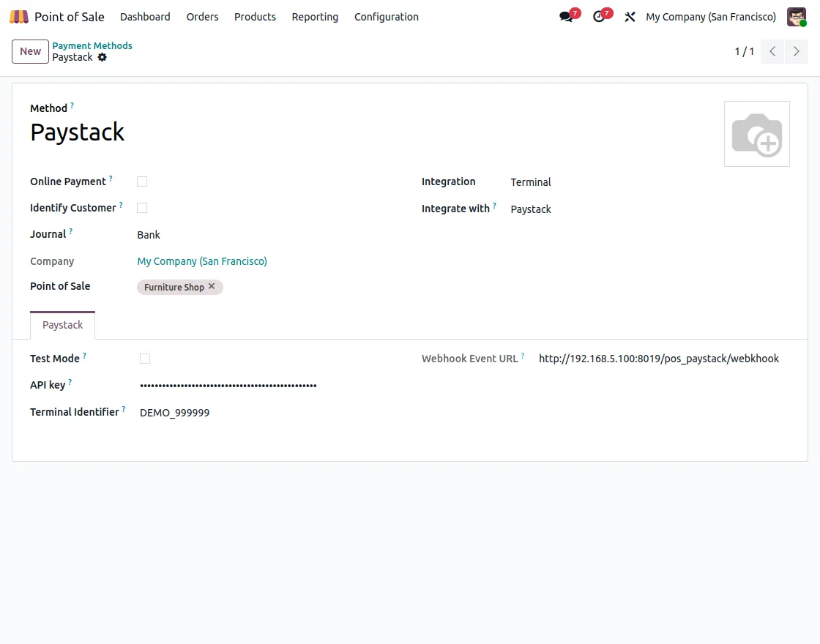Go to the next record arrow
The image size is (820, 644).
pyautogui.click(x=797, y=51)
